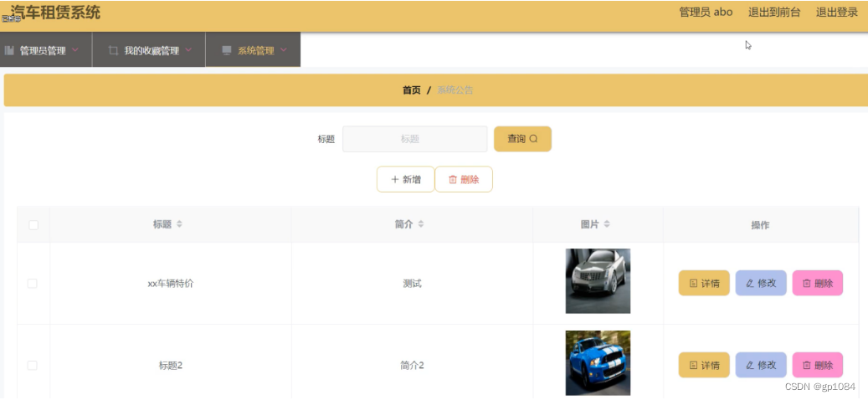
Task: Sort the 标题 column using its arrows
Action: 179,224
